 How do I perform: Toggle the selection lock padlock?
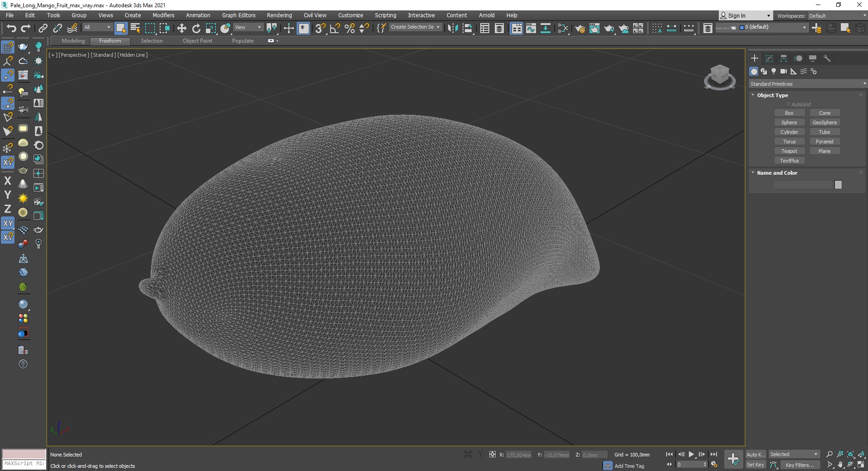point(480,454)
